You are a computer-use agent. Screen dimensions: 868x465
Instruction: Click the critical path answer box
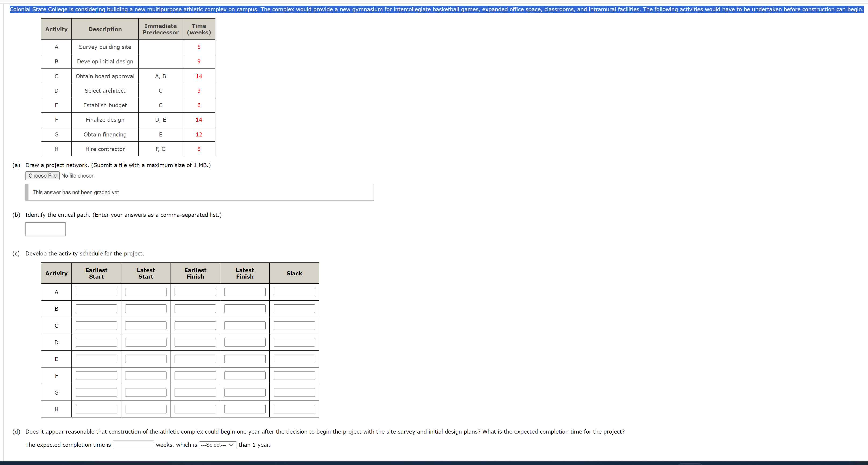[45, 229]
